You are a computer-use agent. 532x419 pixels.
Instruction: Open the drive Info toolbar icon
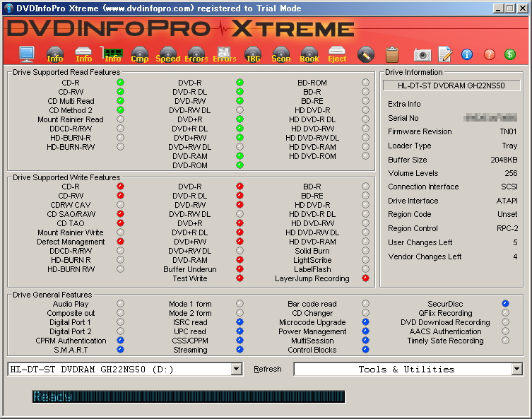click(x=83, y=54)
